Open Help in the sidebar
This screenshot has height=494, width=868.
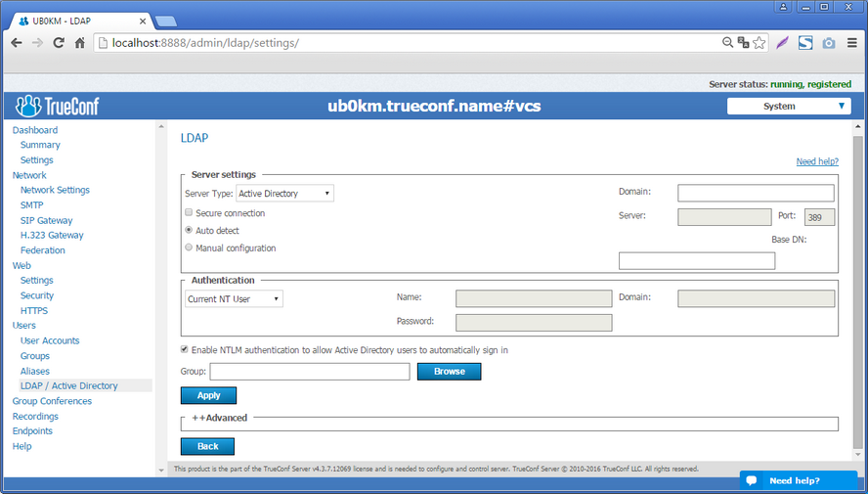coord(22,446)
